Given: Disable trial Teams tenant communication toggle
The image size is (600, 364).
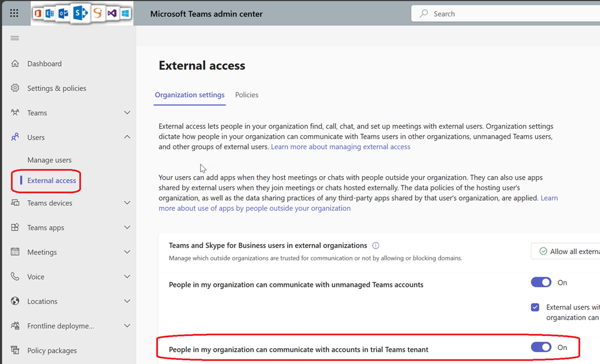Looking at the screenshot, I should [x=541, y=348].
